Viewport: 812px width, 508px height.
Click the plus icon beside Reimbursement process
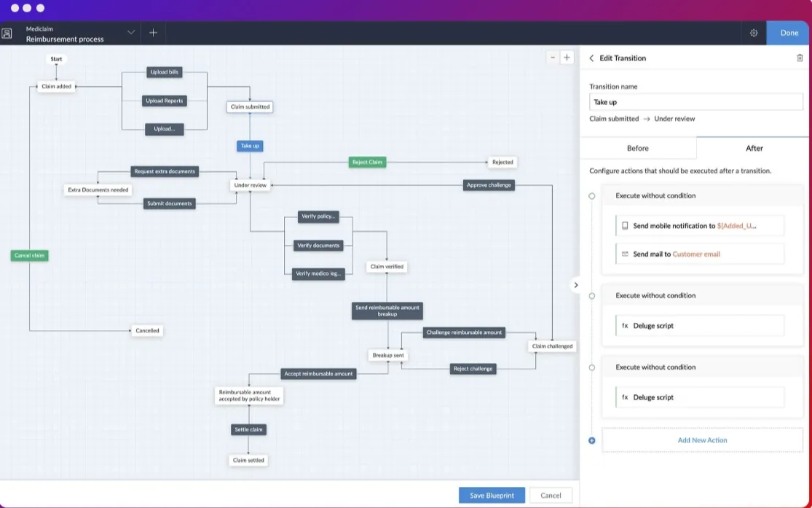[153, 33]
